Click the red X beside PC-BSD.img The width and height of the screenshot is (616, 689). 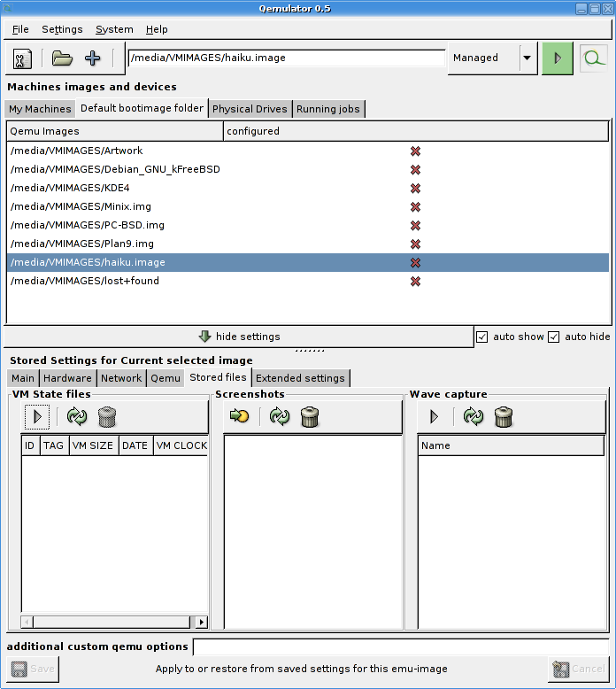click(x=415, y=226)
